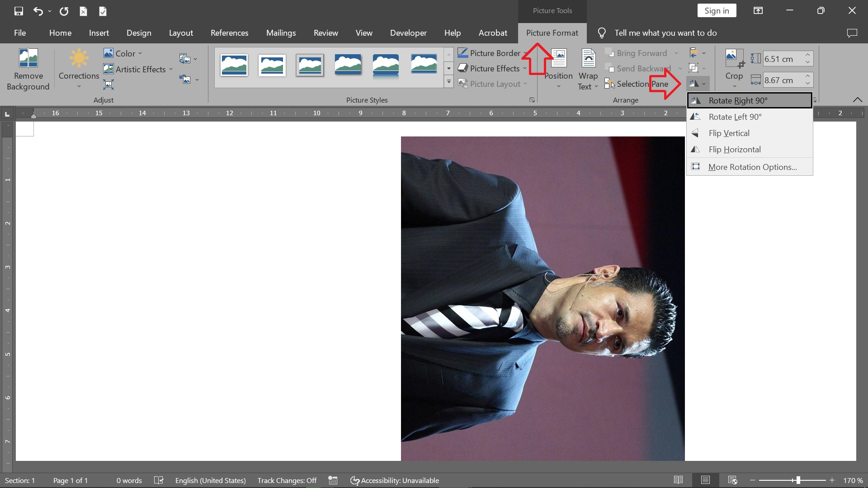This screenshot has width=868, height=488.
Task: Save the document using the Save icon
Action: coord(19,11)
